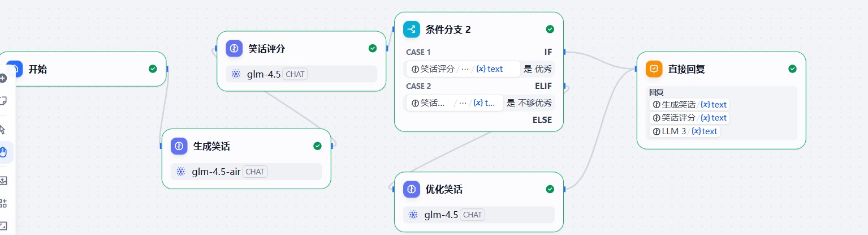Select the add note tool
Screen dimensions: 868x235
point(3,101)
